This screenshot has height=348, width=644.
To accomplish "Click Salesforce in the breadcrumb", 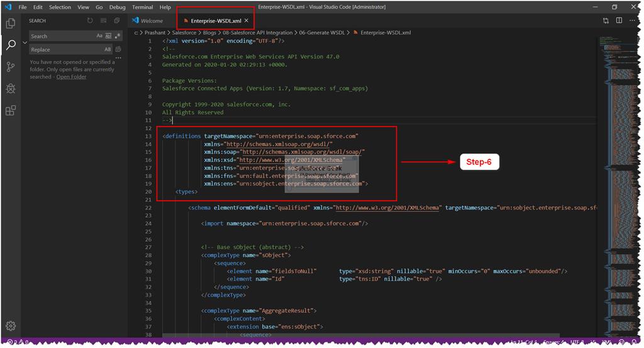I will [184, 33].
